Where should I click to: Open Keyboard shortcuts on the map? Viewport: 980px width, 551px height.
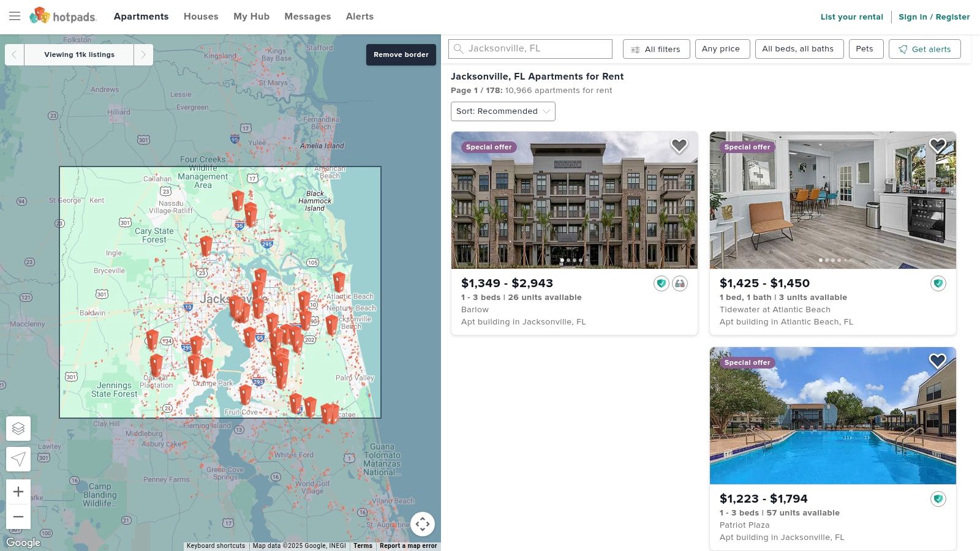click(x=216, y=545)
